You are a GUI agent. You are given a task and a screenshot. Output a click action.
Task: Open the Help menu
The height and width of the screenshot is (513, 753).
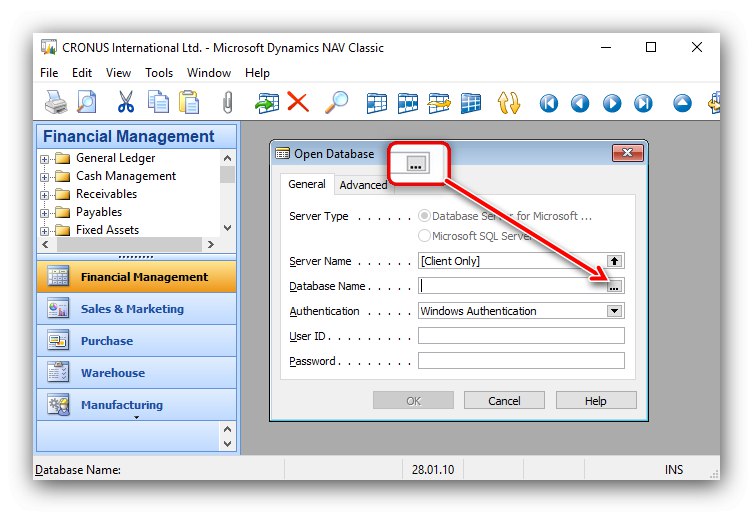tap(257, 73)
